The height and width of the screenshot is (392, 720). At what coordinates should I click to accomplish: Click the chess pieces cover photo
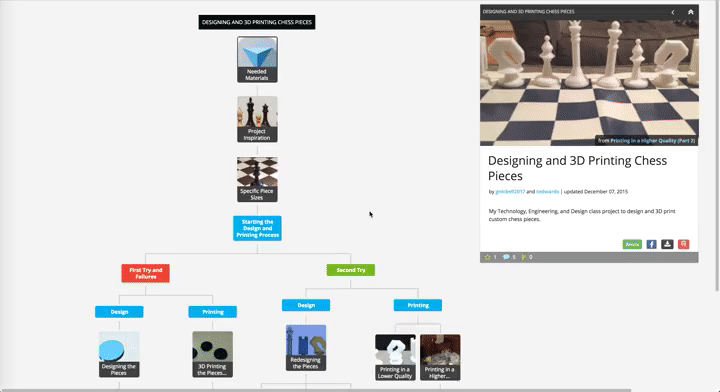coord(589,83)
